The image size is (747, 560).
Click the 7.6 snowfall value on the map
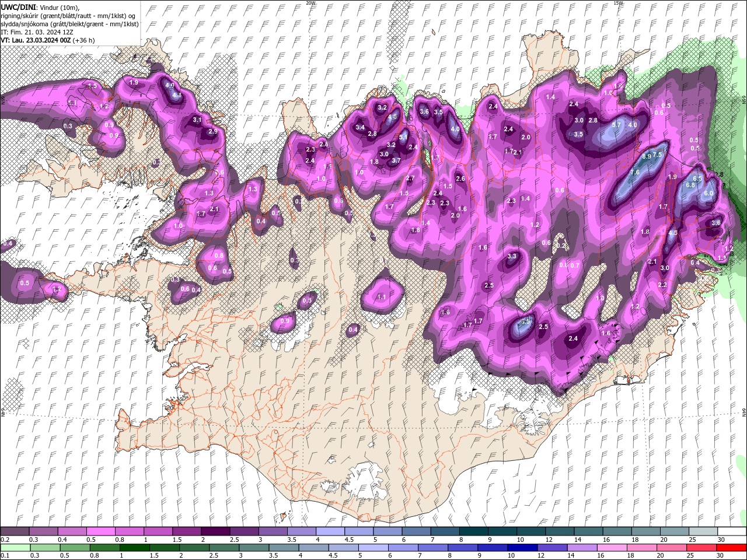635,172
